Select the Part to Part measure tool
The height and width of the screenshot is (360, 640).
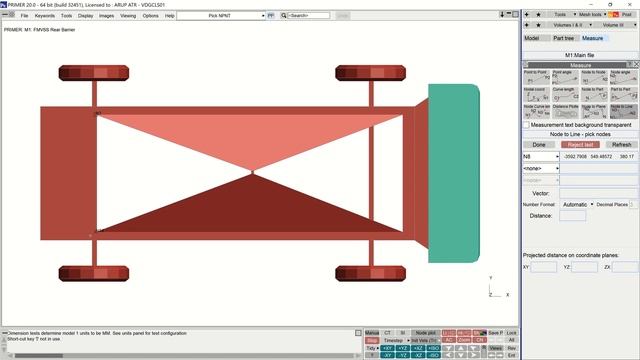coord(623,95)
